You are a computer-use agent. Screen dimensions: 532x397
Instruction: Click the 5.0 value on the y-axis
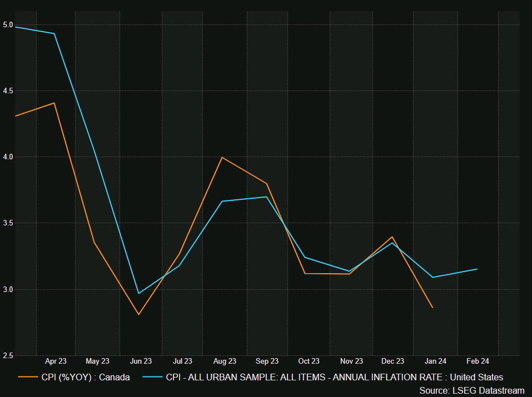tap(9, 24)
